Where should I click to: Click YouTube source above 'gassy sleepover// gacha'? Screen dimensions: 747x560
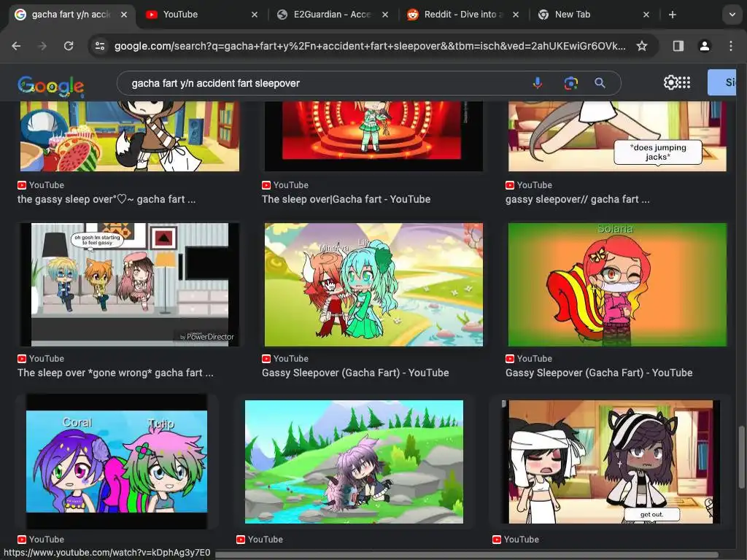click(x=529, y=184)
